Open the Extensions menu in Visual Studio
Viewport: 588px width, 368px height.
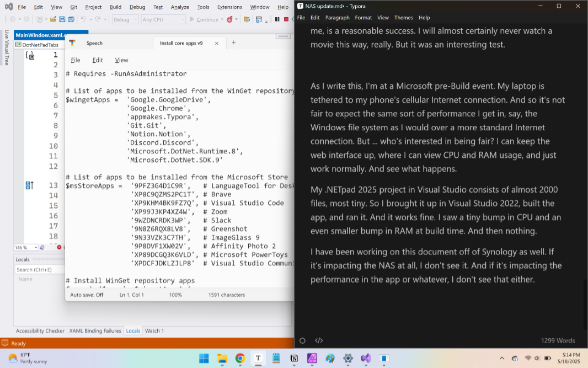[x=229, y=7]
